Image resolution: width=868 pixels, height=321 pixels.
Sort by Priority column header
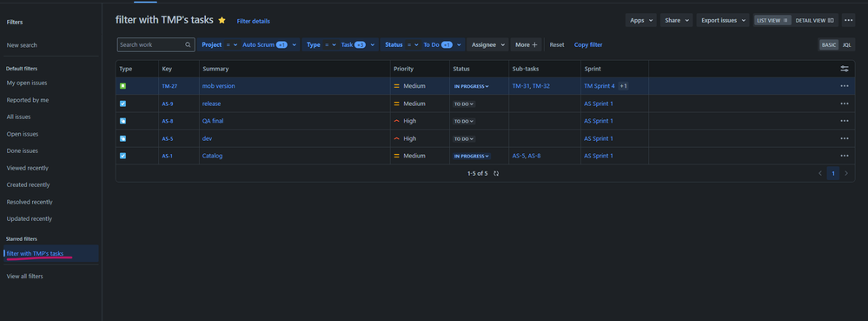tap(403, 69)
